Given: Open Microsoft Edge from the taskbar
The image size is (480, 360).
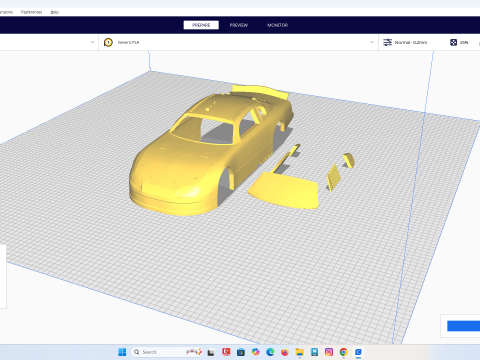Looking at the screenshot, I should 270,352.
